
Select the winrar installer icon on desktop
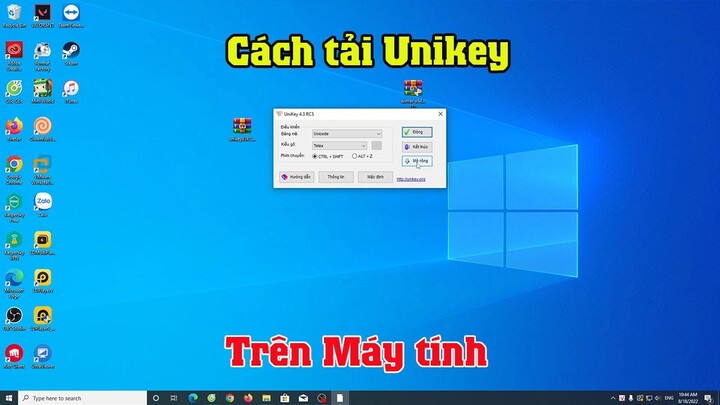413,94
